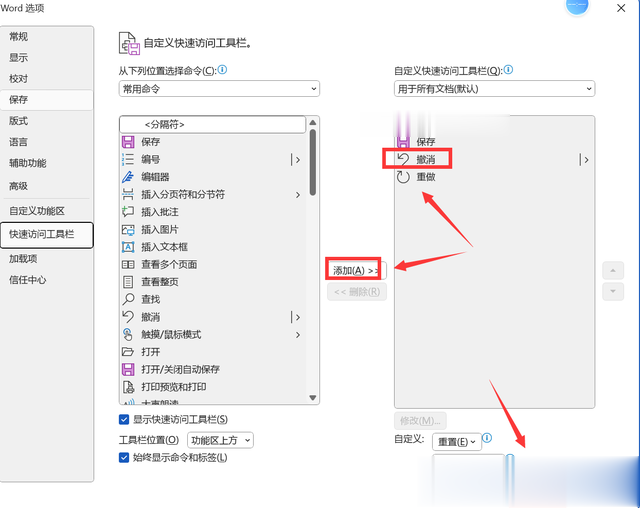Select the 快速访问工具栏 category
The height and width of the screenshot is (508, 640).
tap(47, 235)
